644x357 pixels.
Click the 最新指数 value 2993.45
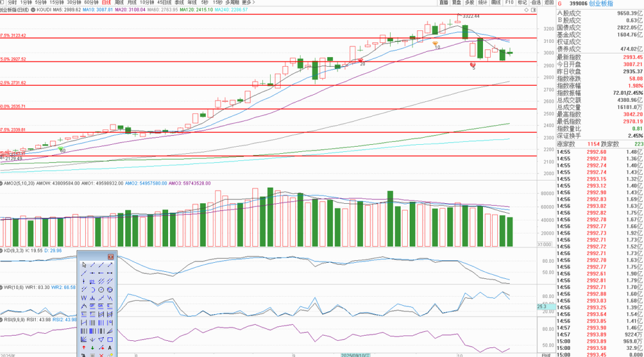coord(633,57)
